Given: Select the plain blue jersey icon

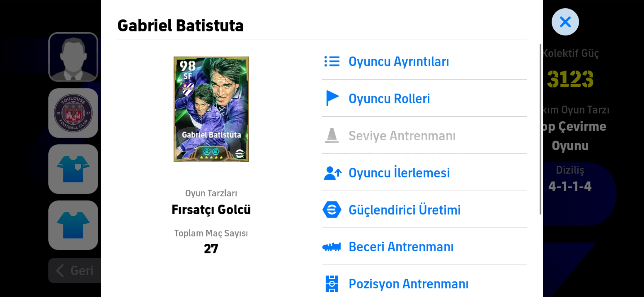Looking at the screenshot, I should 73,225.
